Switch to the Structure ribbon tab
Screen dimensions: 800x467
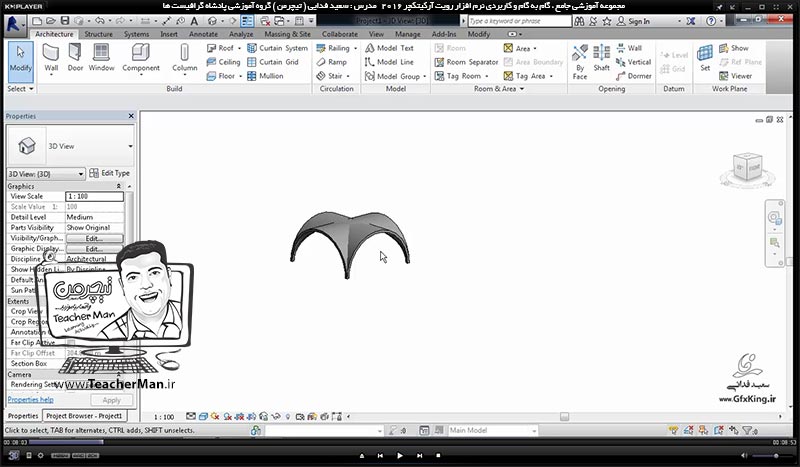(x=98, y=34)
